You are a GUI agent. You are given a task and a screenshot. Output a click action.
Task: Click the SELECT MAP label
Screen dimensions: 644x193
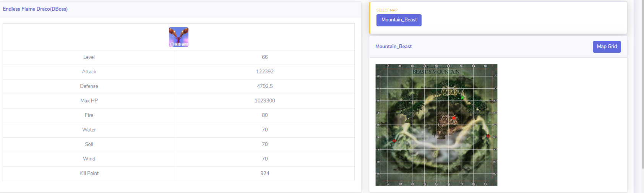coord(387,10)
